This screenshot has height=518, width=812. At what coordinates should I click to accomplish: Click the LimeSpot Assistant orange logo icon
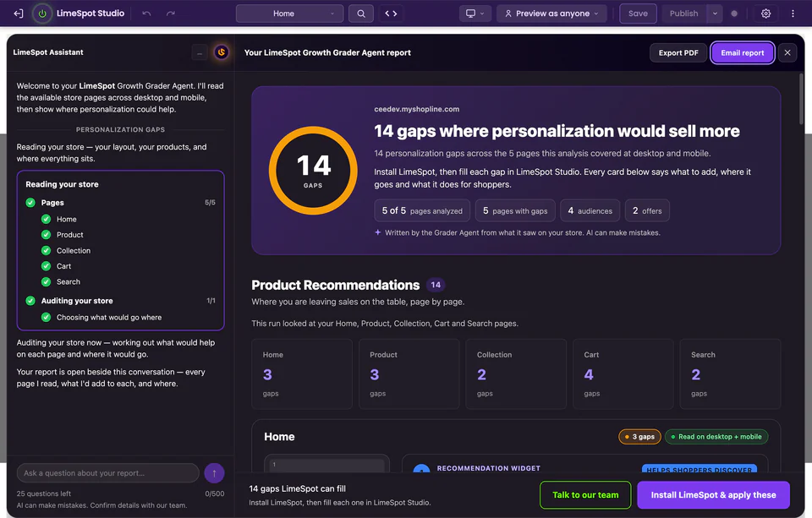click(x=222, y=52)
